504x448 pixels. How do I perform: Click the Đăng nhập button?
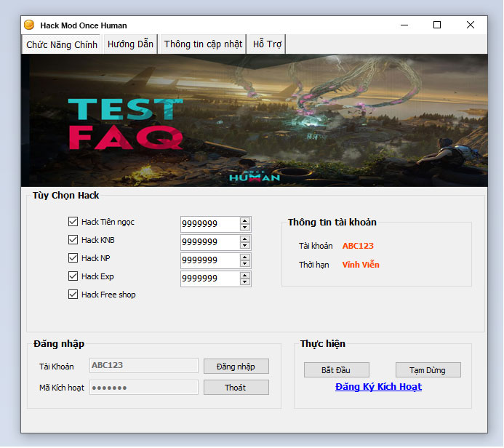tap(236, 367)
